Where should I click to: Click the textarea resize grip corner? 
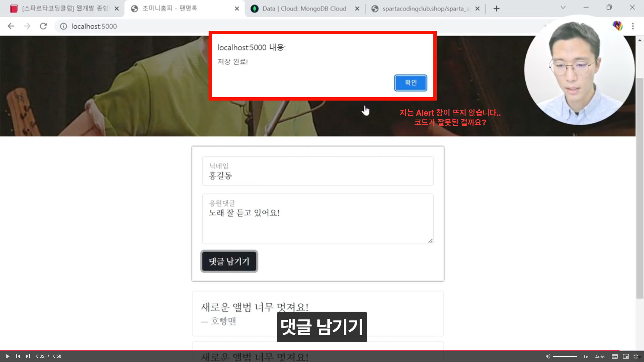pos(430,241)
